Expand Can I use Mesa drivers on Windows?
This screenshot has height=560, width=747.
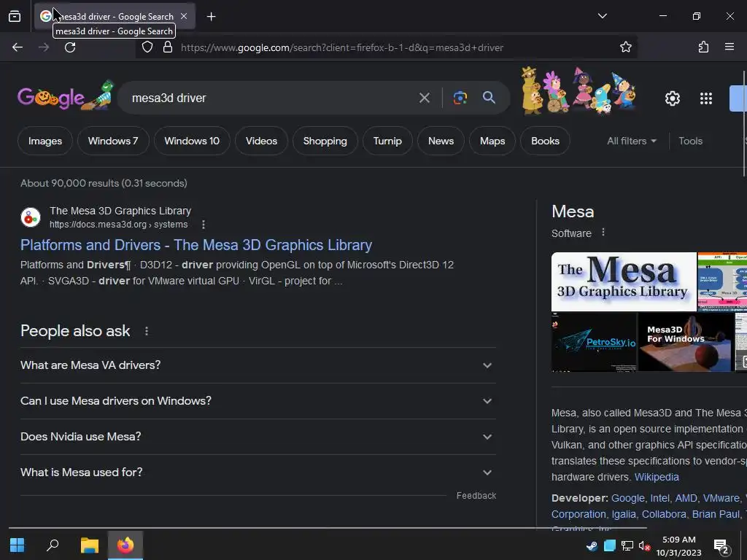258,401
